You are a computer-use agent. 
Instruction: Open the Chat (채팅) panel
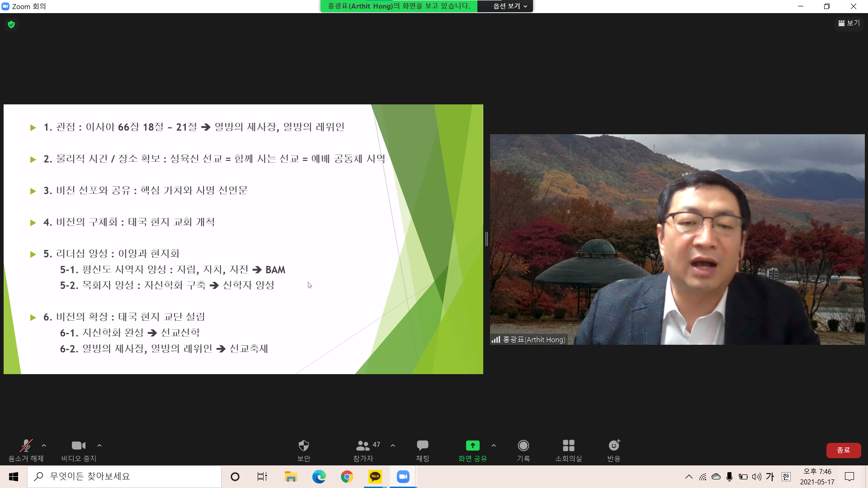(422, 450)
